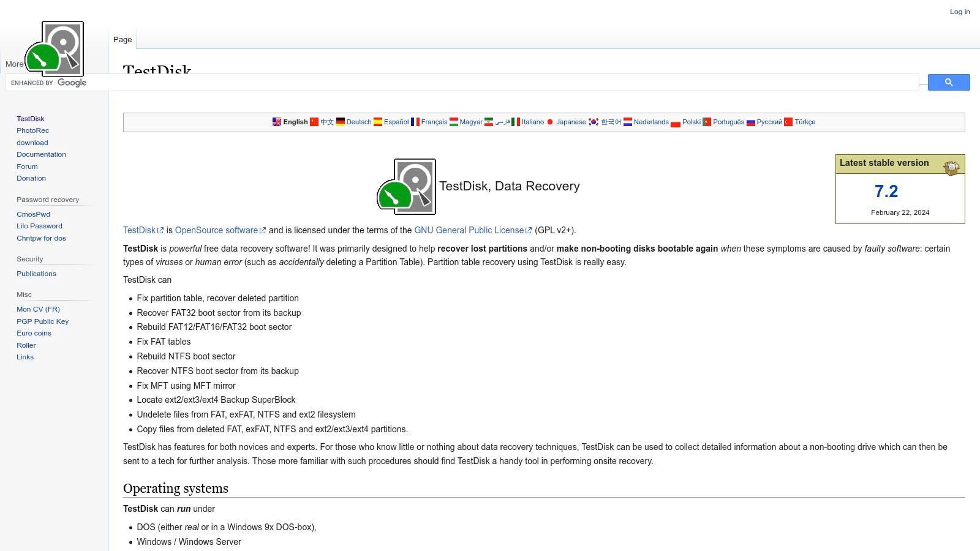
Task: Go to the download page
Action: point(32,143)
